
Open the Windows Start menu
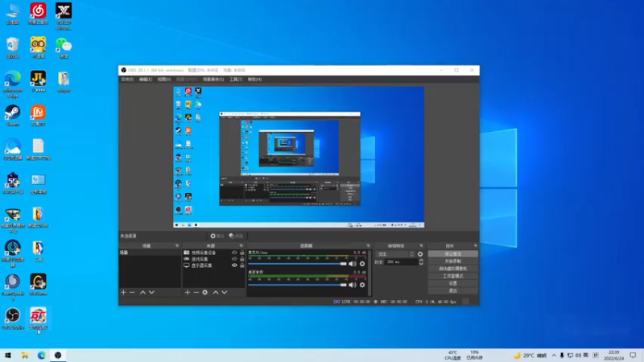[8, 356]
